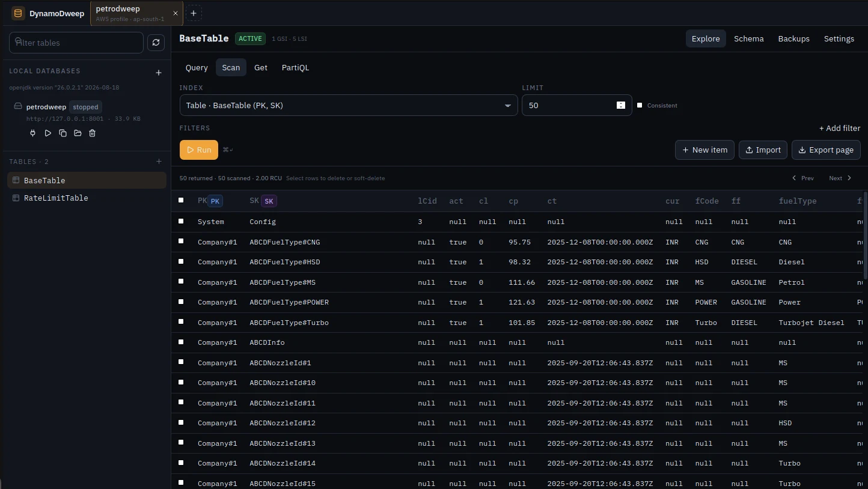868x489 pixels.
Task: Click the 'ABCDNozzleId#13' SK cell
Action: [x=283, y=443]
